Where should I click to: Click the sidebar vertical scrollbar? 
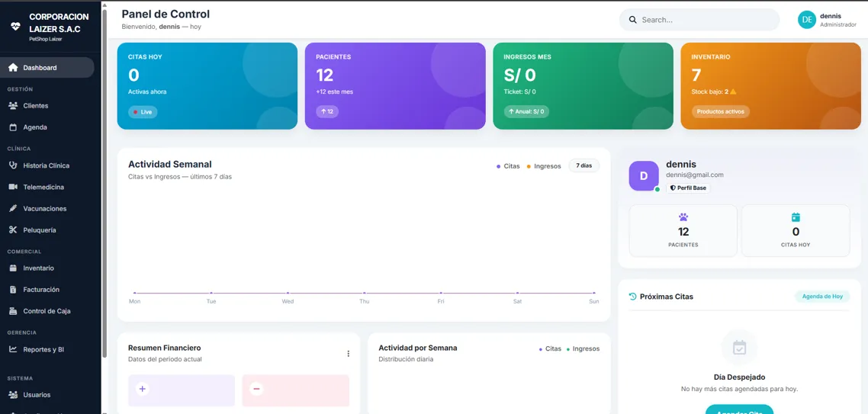[104, 183]
